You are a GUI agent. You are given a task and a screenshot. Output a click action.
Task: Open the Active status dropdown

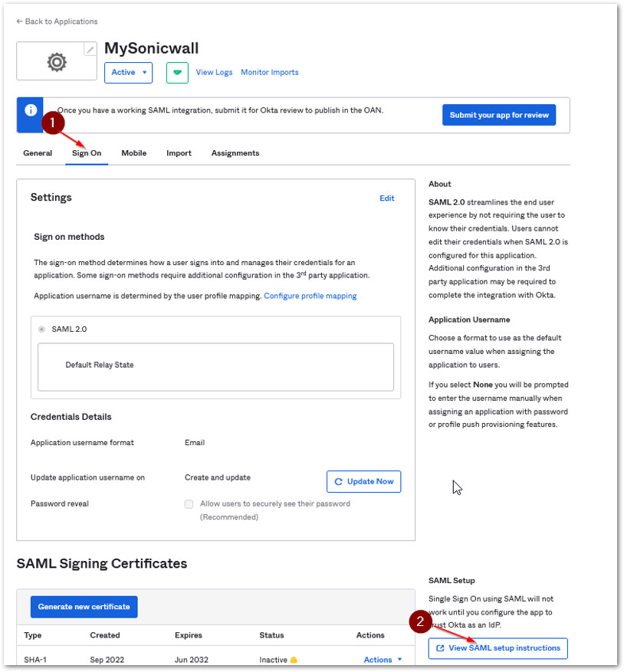coord(128,73)
